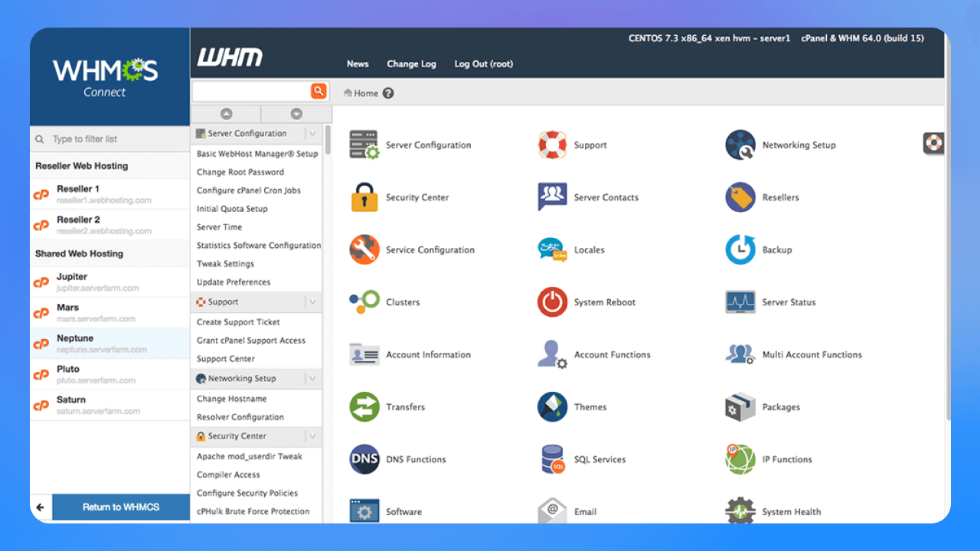Select the Jupiter server
Viewport: 980px width, 551px height.
109,282
